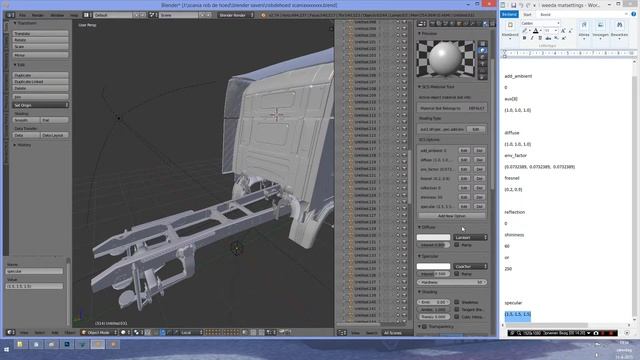Expand the History panel in tool shelf

coord(16,145)
